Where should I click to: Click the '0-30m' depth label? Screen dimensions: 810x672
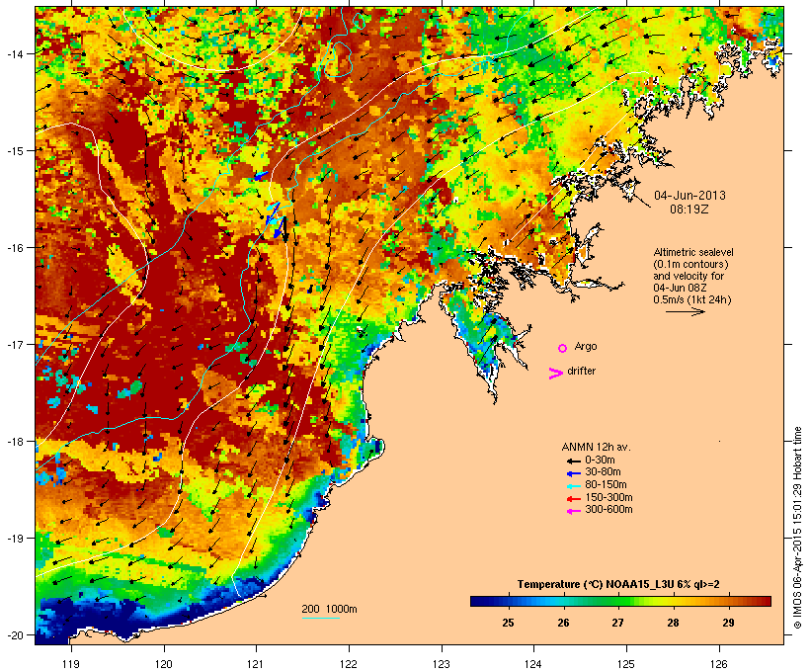click(x=600, y=461)
